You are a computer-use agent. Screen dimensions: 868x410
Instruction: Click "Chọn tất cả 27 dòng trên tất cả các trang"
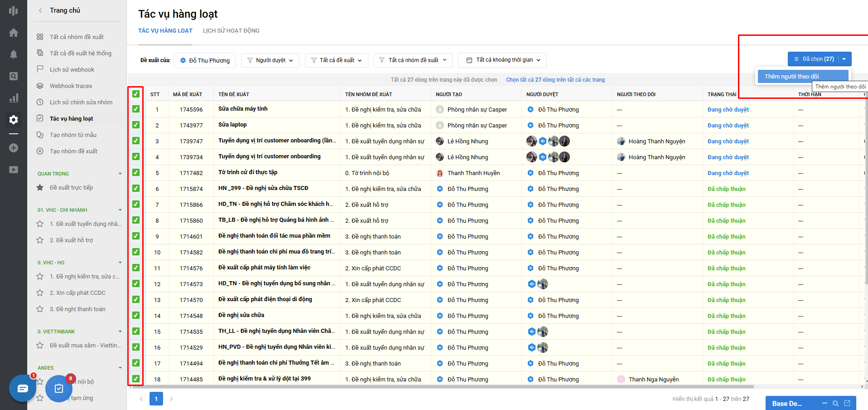click(x=555, y=80)
